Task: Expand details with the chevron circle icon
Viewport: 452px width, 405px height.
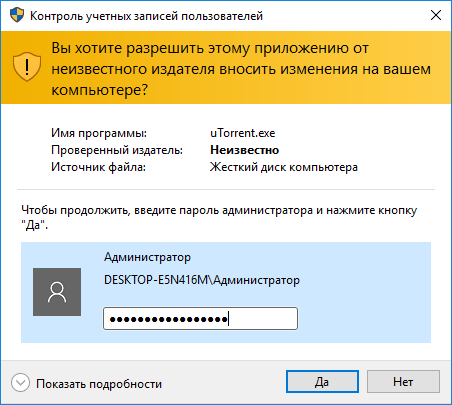Action: (20, 382)
